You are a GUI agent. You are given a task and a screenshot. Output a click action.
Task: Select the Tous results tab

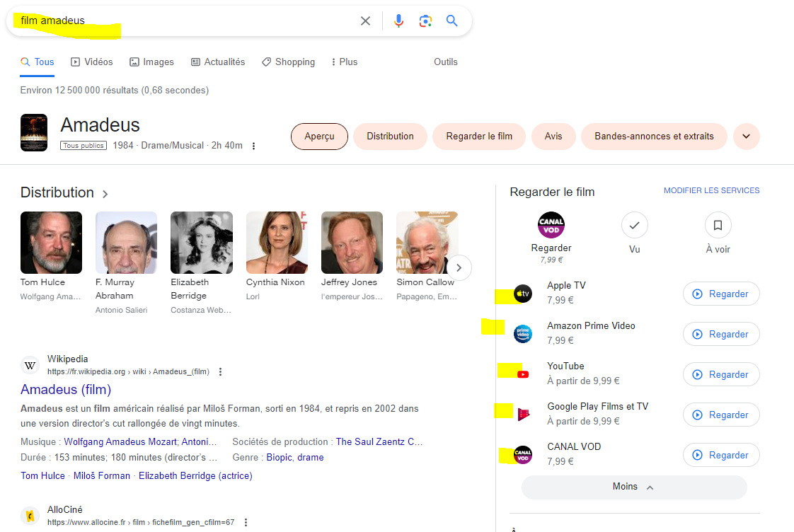pyautogui.click(x=38, y=62)
